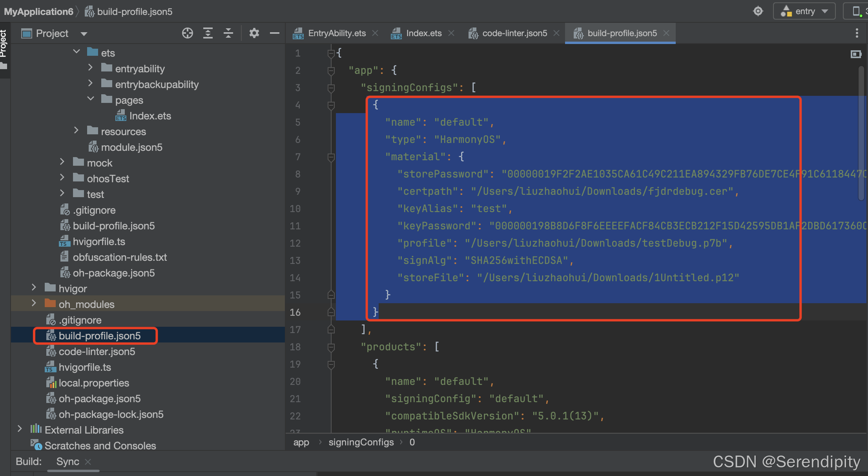Click signingConfigs in the breadcrumb bar
868x476 pixels.
coord(361,443)
